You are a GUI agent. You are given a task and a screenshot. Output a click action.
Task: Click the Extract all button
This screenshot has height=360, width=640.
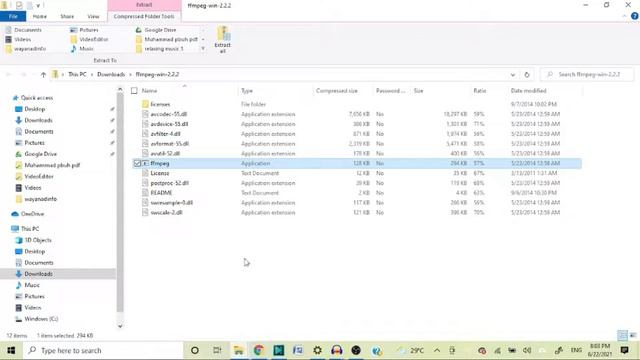point(222,40)
